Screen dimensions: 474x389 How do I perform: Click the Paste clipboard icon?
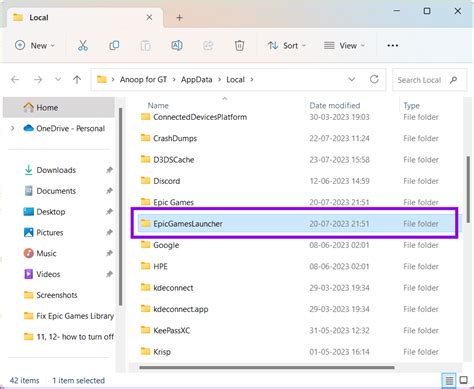145,45
